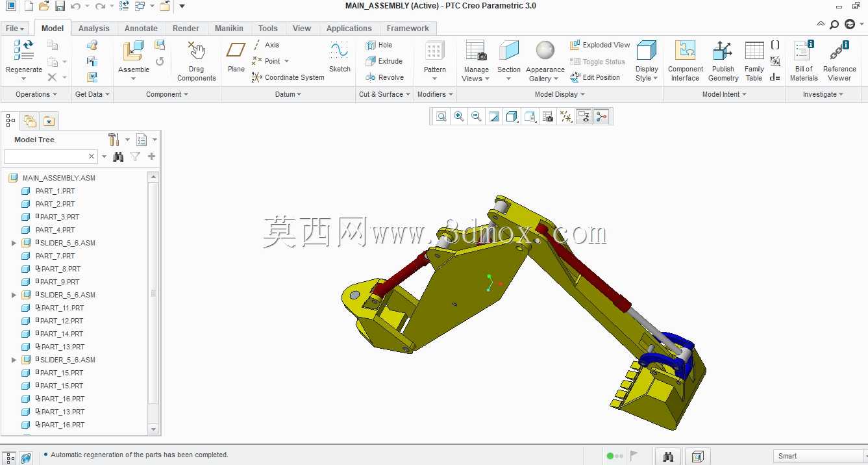The height and width of the screenshot is (465, 868).
Task: Open the Saved Orientations view list
Action: point(530,116)
